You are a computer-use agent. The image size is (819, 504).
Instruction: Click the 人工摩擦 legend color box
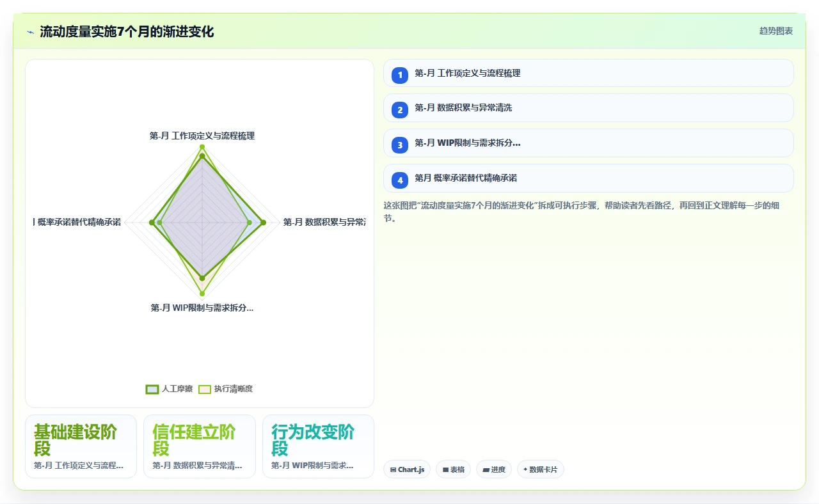pyautogui.click(x=152, y=389)
